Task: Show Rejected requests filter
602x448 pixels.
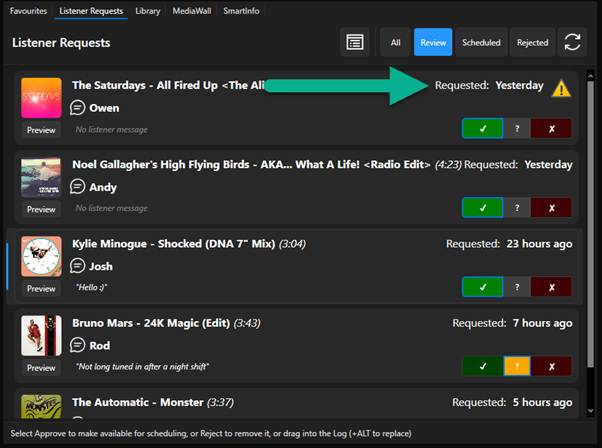Action: (533, 42)
